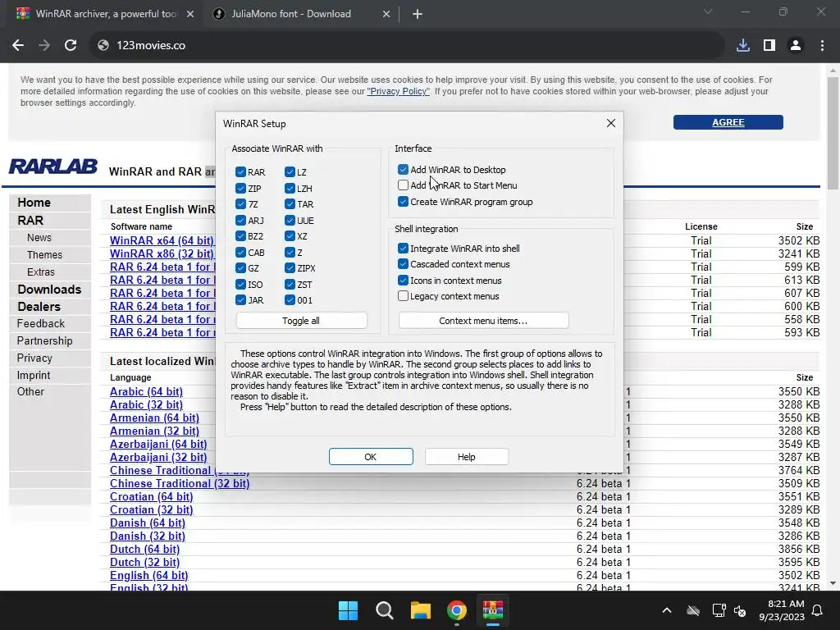
Task: Open notifications bell in taskbar
Action: [818, 610]
